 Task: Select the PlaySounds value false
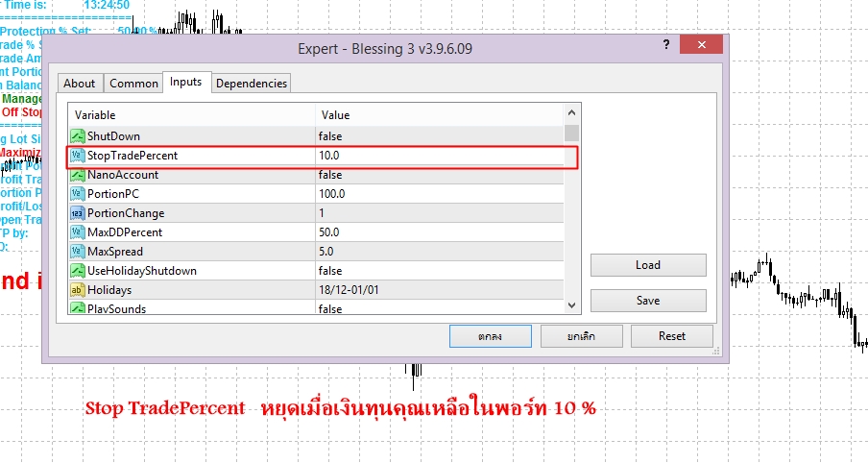pos(330,309)
